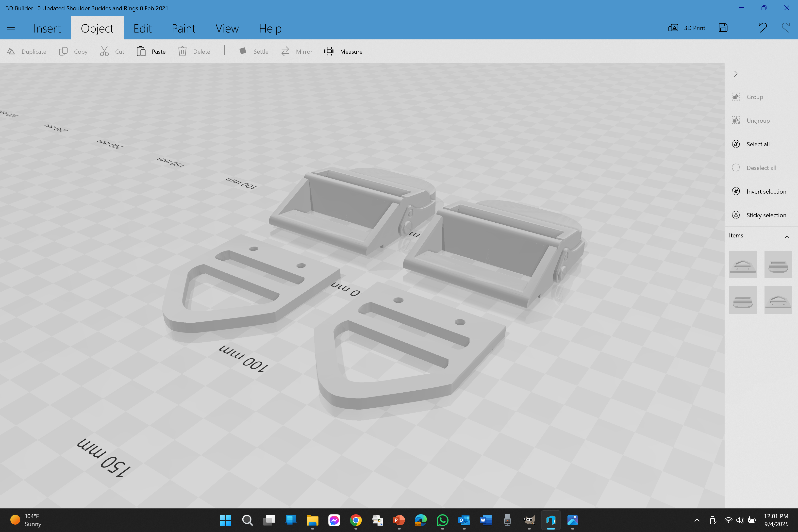The image size is (798, 532).
Task: Open the voice recorder taskbar icon
Action: pos(508,520)
